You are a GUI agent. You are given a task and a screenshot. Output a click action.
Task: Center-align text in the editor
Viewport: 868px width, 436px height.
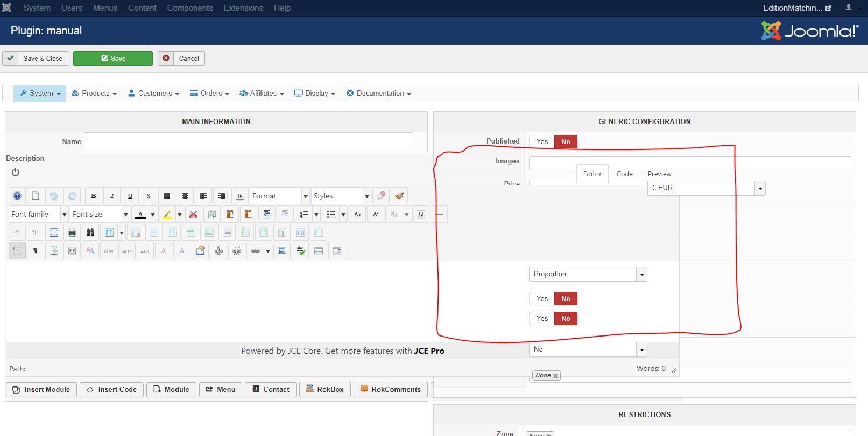tap(185, 196)
